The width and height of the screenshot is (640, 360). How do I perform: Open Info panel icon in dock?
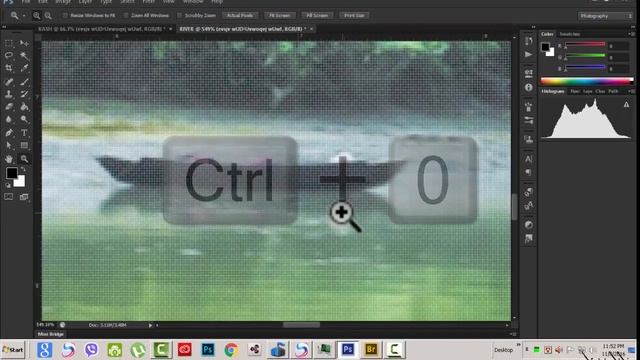(529, 87)
